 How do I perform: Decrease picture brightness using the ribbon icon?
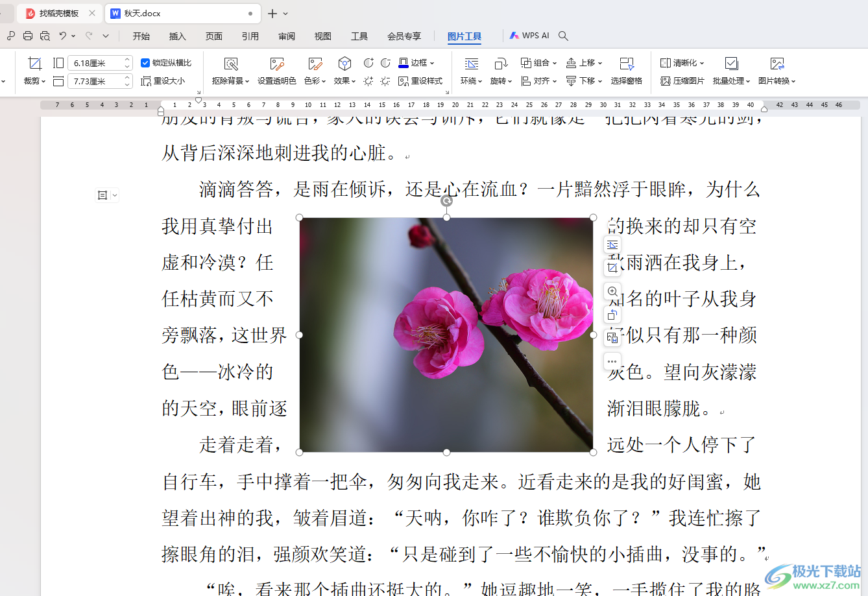point(385,81)
